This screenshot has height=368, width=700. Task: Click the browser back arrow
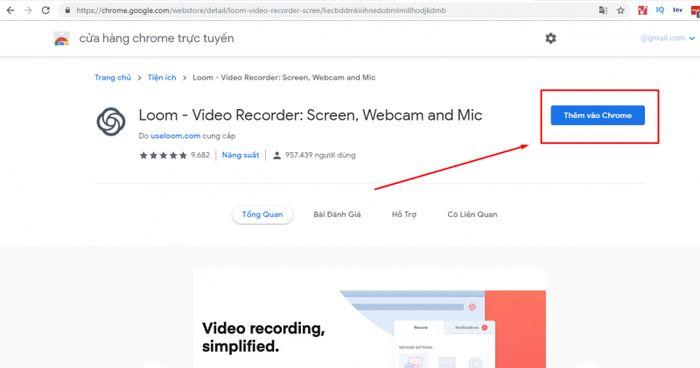(x=10, y=10)
